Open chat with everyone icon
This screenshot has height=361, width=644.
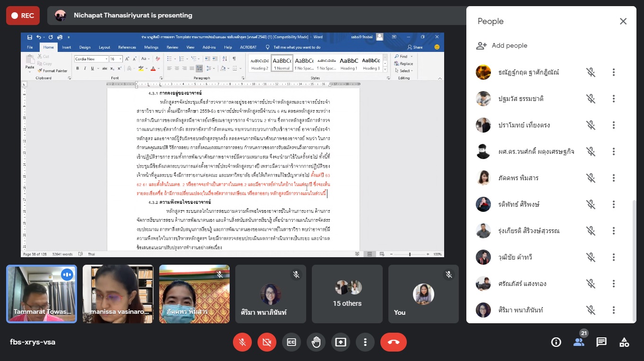(x=601, y=342)
